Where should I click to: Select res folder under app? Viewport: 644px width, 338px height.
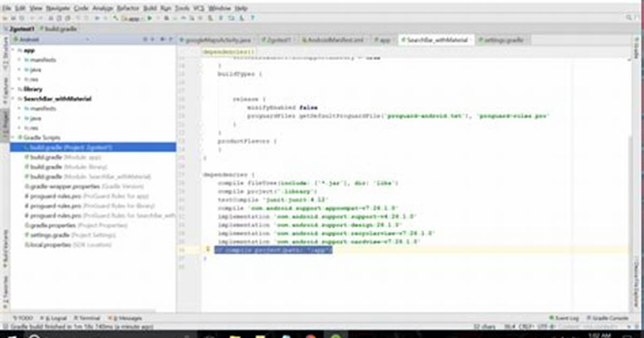(31, 79)
